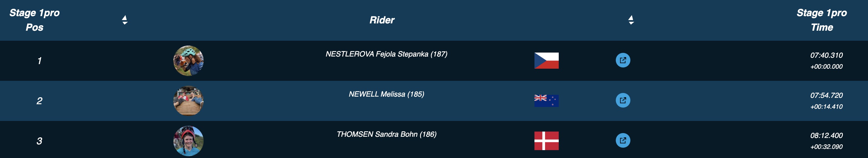Open external link icon for Nestlerova
This screenshot has width=868, height=158.
click(623, 60)
